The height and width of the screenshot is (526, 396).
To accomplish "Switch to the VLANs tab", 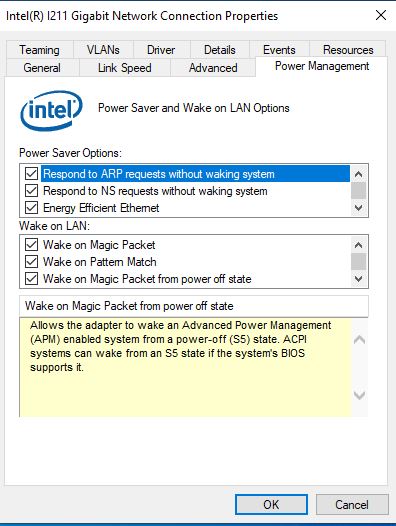I will point(103,50).
